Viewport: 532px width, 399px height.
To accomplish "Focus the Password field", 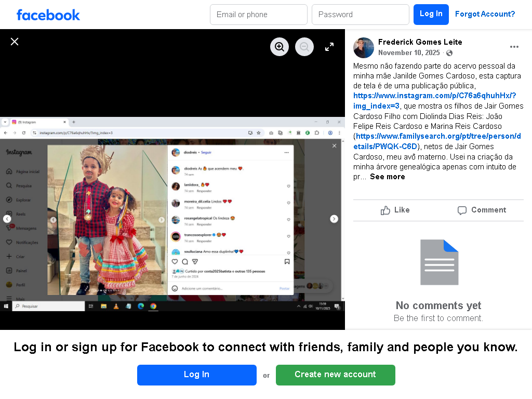I will pos(361,15).
